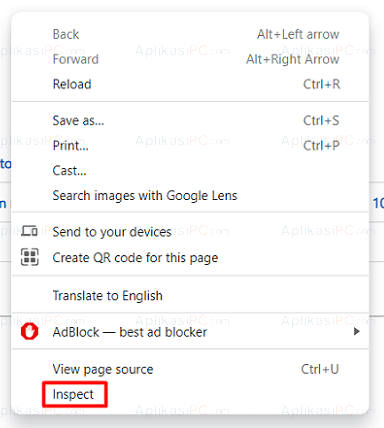Click the red AdBlock hand icon
Screen dimensions: 384x428
click(29, 332)
